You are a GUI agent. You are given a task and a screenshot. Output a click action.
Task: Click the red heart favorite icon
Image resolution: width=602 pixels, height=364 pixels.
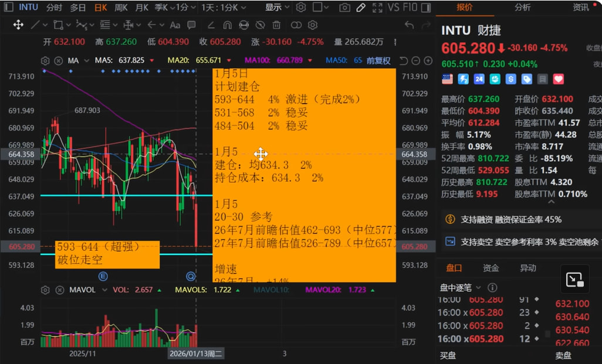[558, 79]
